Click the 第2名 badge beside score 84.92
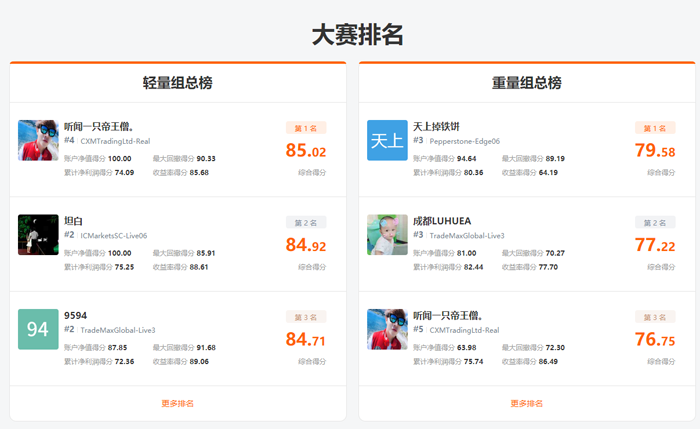This screenshot has width=700, height=429. [x=306, y=222]
